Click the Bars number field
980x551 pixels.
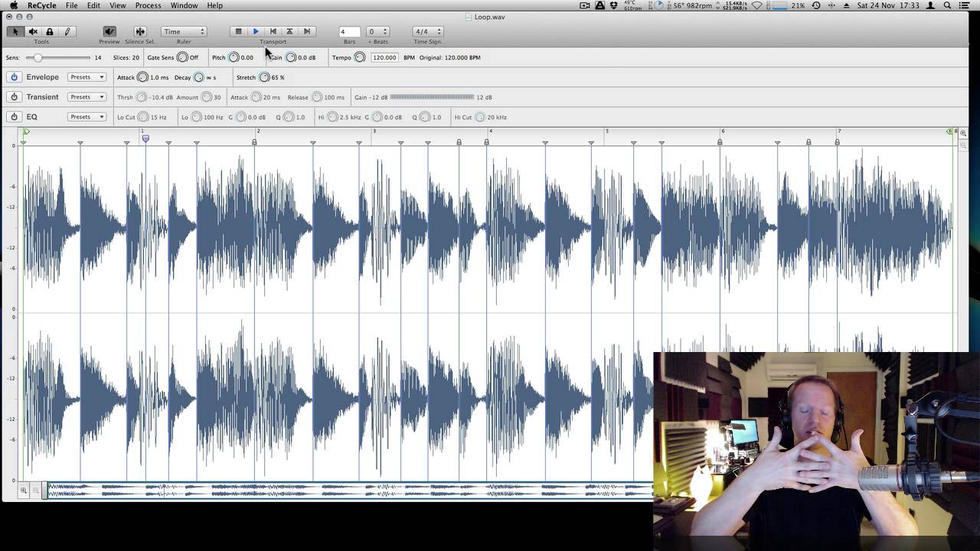(x=349, y=31)
